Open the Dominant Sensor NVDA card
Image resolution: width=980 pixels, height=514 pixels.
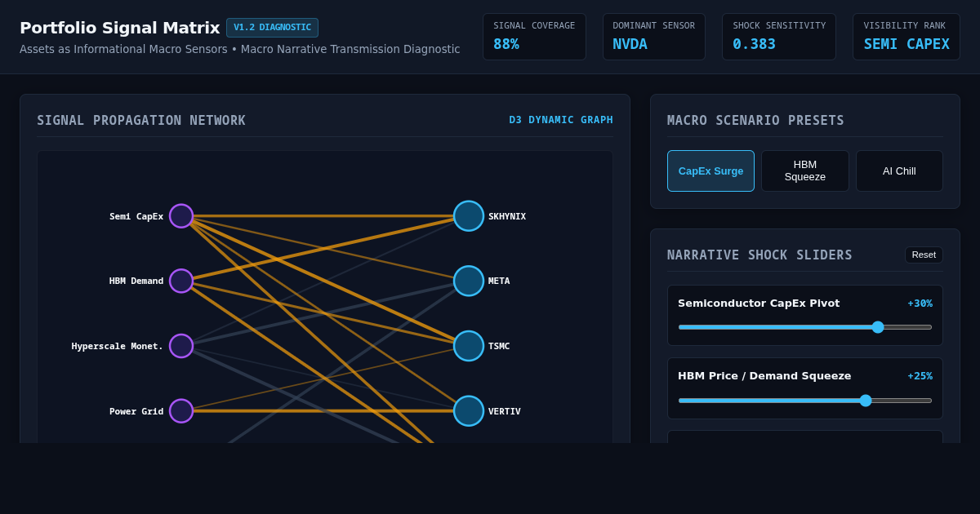point(653,37)
